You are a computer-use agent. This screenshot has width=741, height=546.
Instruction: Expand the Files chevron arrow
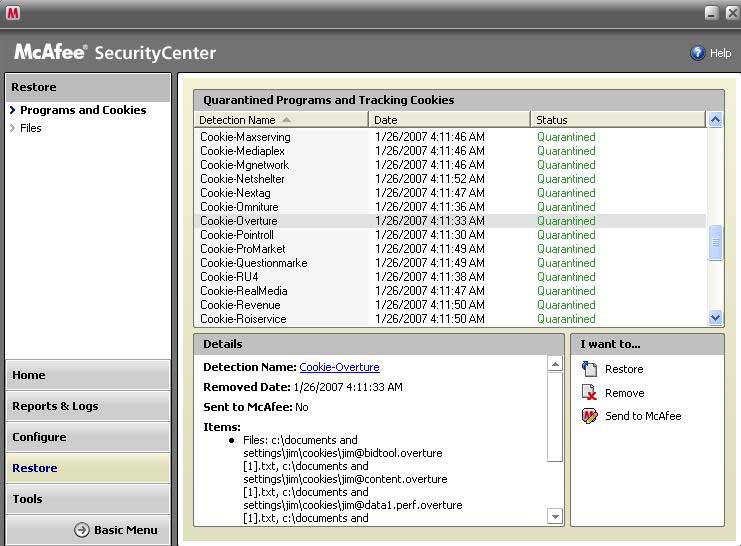pos(12,128)
